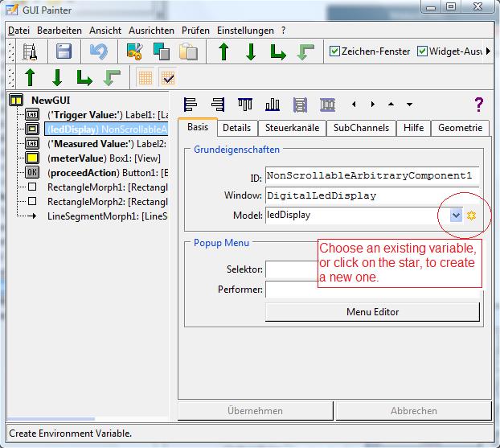Switch to the Steuerkanäle tab
This screenshot has width=500, height=448.
point(292,128)
